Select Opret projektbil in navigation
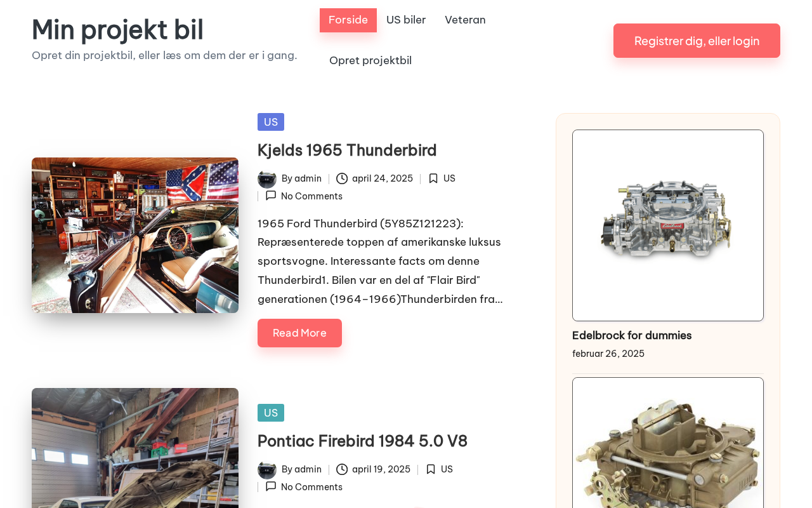The width and height of the screenshot is (812, 508). point(370,60)
